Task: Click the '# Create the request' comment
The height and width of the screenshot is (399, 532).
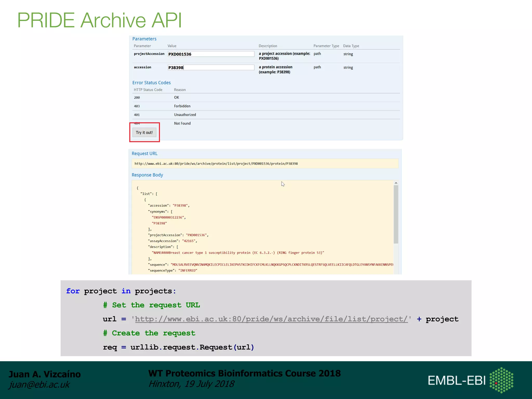Action: click(x=149, y=333)
